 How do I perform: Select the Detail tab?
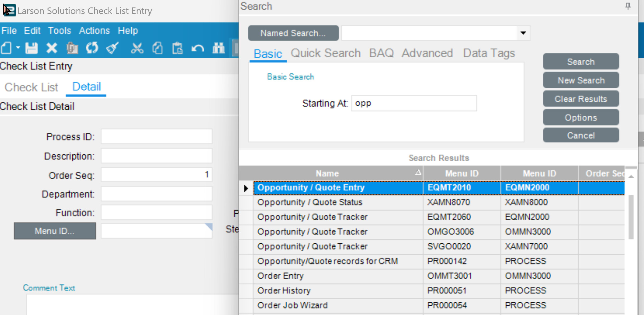coord(86,87)
